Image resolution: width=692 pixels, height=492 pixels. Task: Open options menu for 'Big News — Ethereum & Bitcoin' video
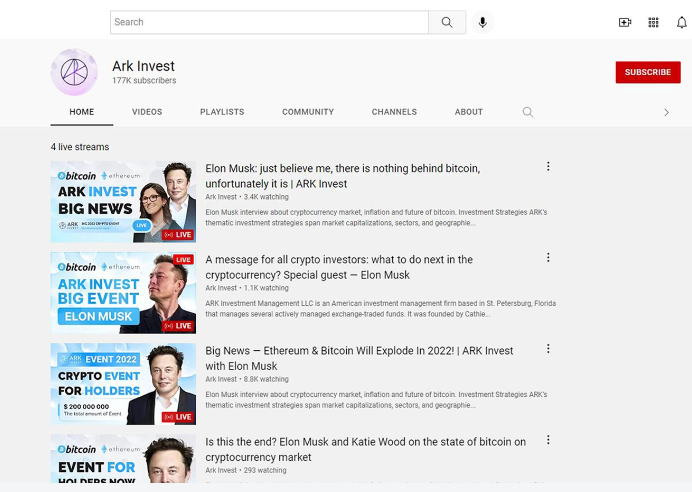point(548,349)
